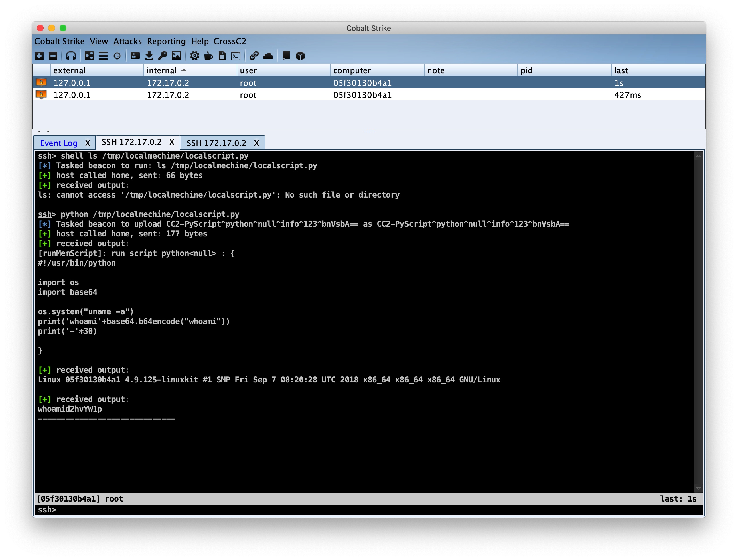Collapse top panel using divider arrow
The image size is (738, 560).
[39, 131]
